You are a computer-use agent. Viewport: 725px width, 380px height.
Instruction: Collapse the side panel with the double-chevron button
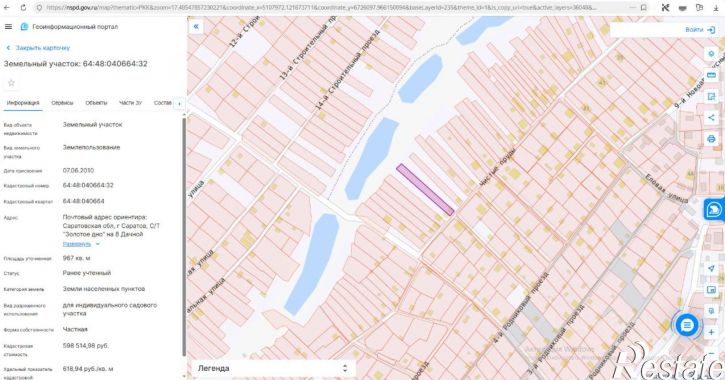196,27
